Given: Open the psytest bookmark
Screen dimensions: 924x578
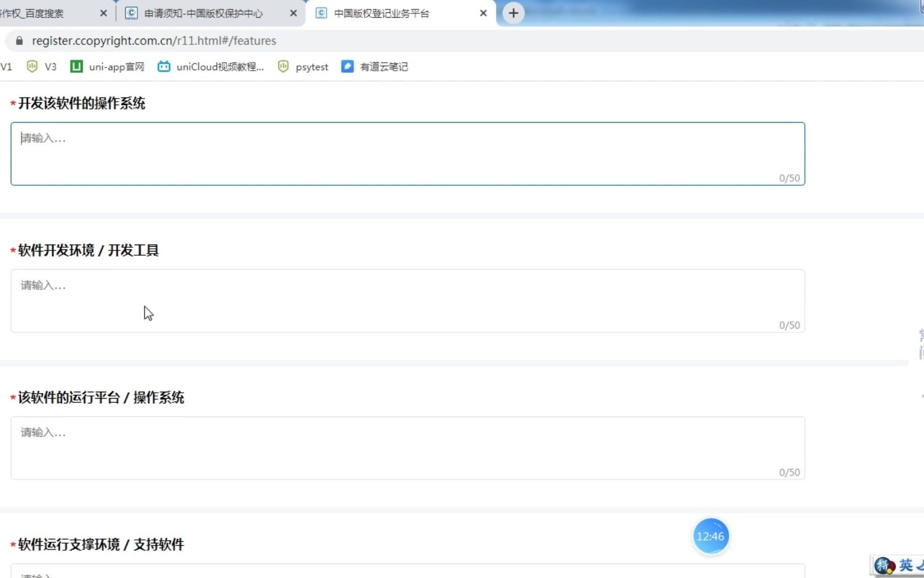Looking at the screenshot, I should click(x=303, y=67).
